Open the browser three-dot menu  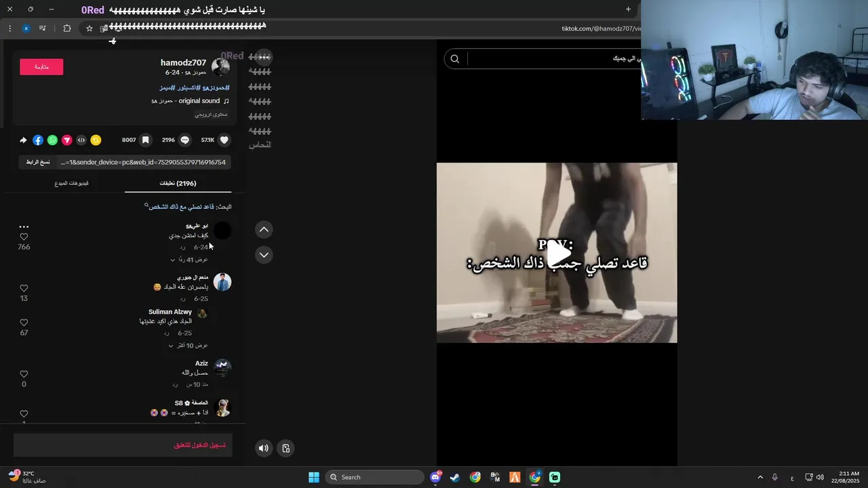[9, 28]
